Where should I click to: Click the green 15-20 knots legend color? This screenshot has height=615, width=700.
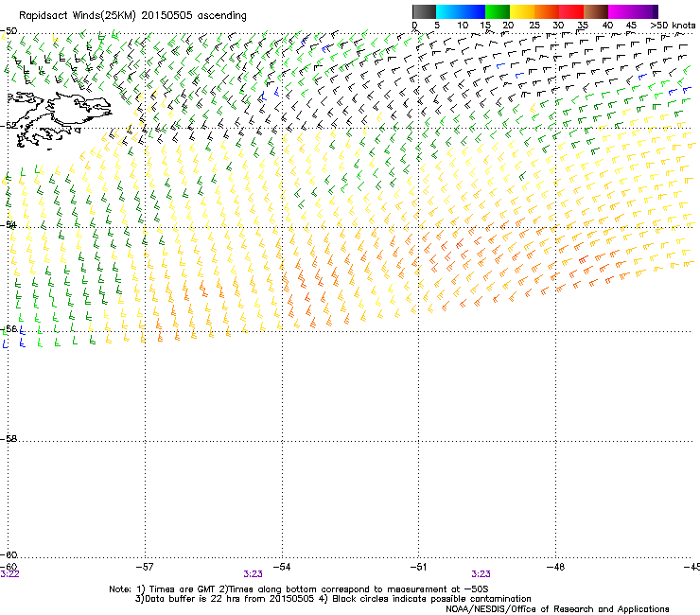498,11
